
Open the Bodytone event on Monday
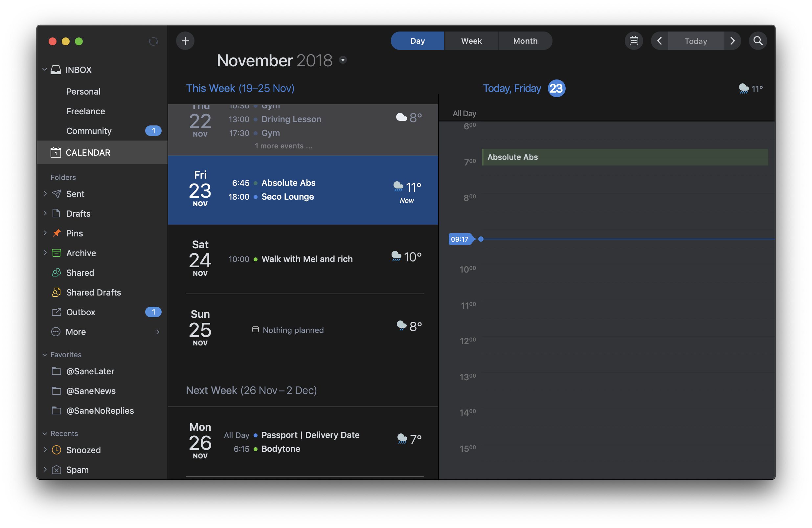tap(281, 449)
